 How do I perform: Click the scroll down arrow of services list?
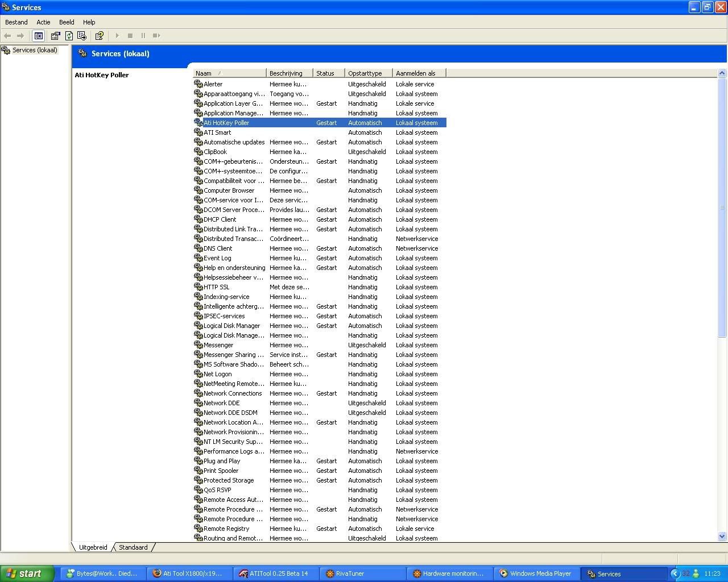722,536
